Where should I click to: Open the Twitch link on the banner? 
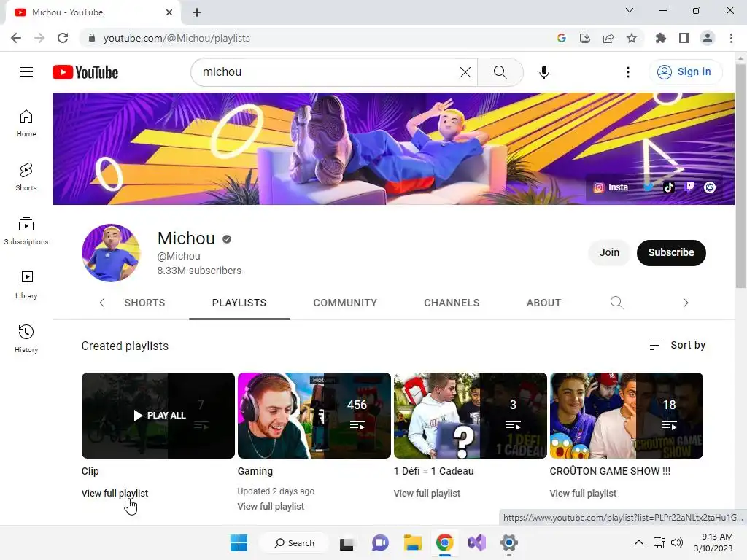pos(689,187)
